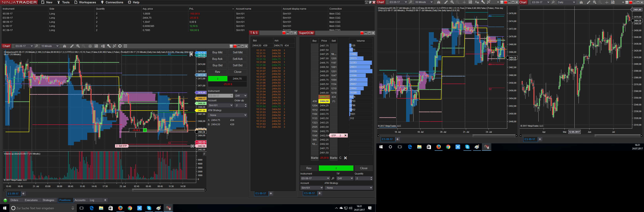Select drawing tools pencil in 60 Minute chart

point(446,2)
